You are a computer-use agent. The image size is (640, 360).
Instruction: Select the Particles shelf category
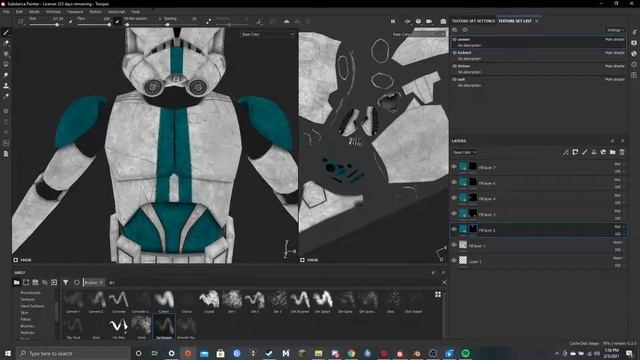coord(28,332)
